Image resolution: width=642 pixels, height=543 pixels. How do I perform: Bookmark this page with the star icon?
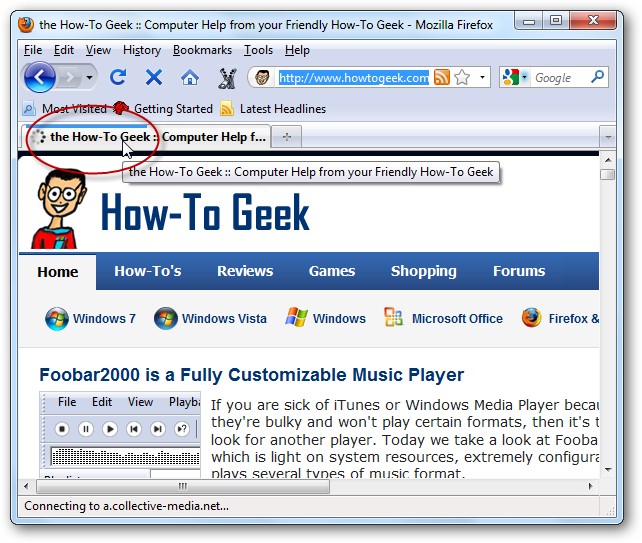click(462, 77)
